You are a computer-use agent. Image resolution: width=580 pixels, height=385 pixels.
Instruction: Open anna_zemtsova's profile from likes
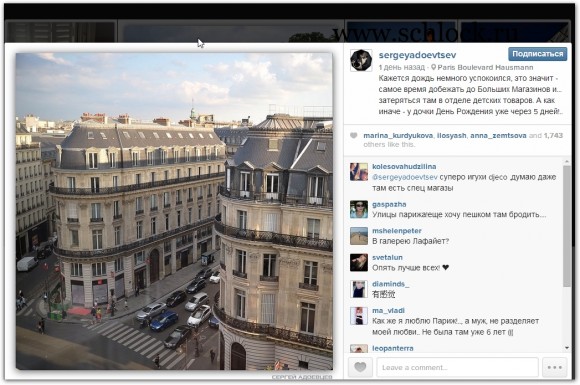pyautogui.click(x=498, y=135)
